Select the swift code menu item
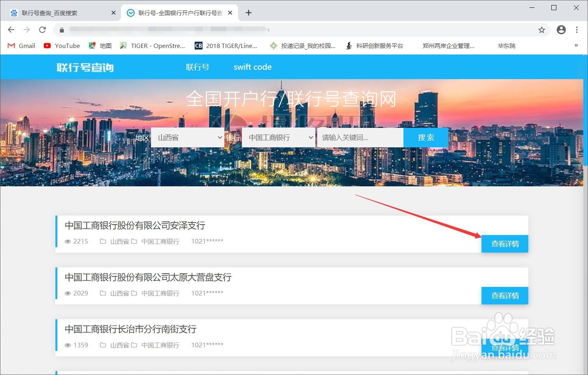 252,67
